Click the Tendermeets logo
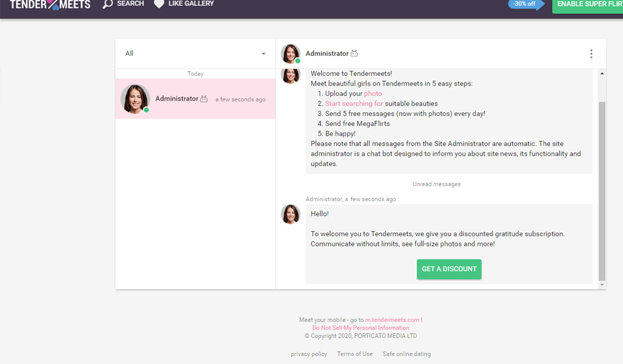 tap(50, 5)
